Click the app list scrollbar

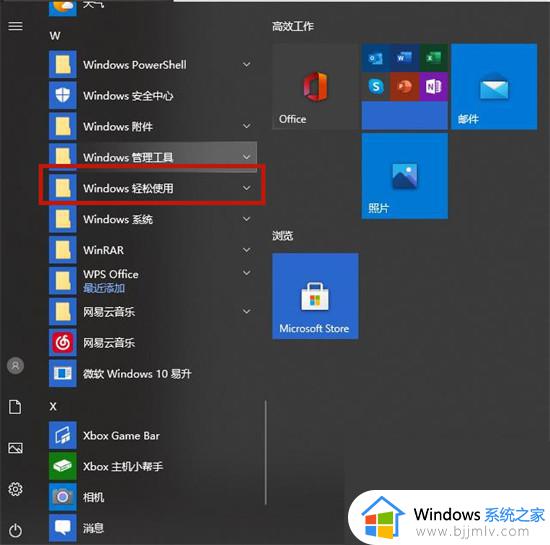266,452
